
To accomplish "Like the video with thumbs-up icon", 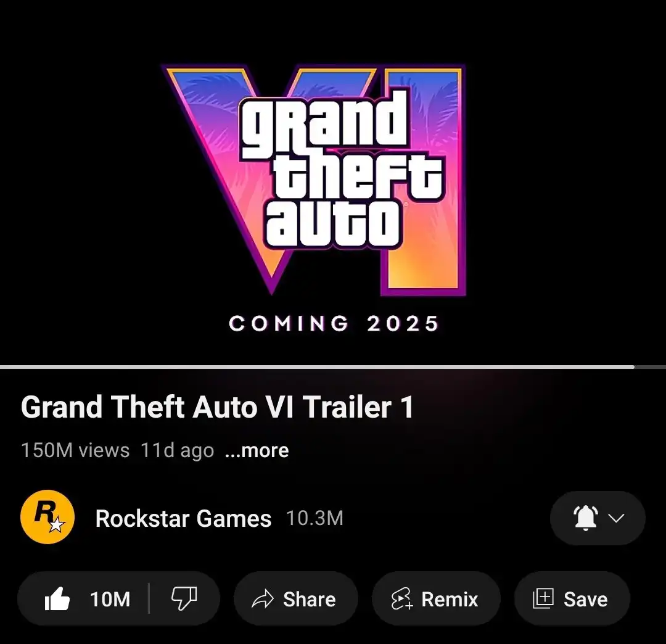I will [57, 598].
